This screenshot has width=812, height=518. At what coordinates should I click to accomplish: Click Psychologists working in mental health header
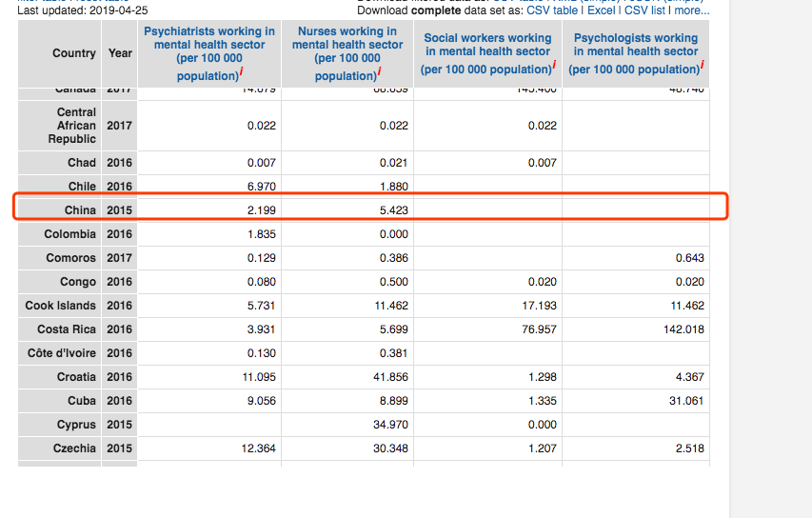[x=636, y=45]
